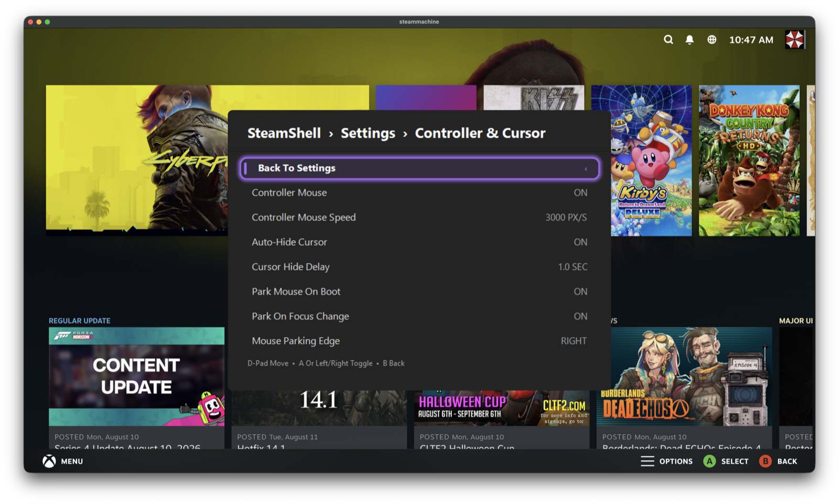839x504 pixels.
Task: Toggle Park Mouse On Boot
Action: click(x=419, y=292)
